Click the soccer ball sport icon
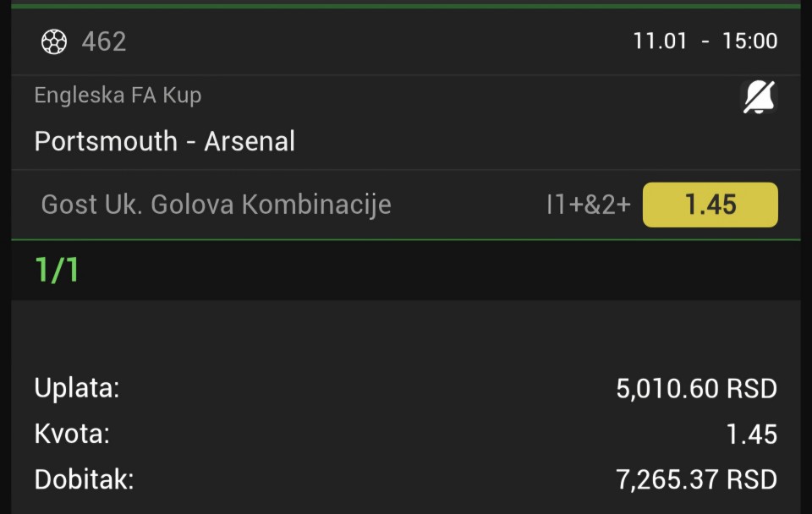The image size is (812, 514). (x=54, y=41)
